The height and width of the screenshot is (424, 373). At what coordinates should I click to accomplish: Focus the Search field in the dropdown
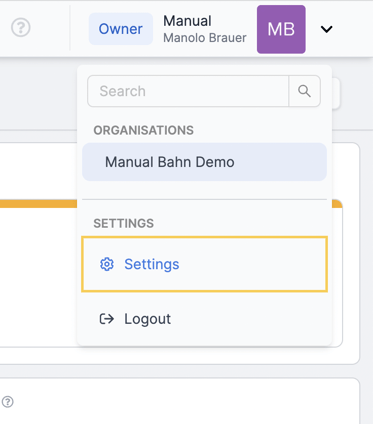coord(188,91)
